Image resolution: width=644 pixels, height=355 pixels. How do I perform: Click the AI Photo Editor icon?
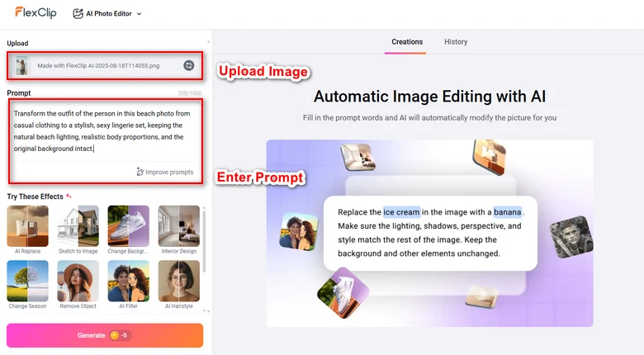click(78, 13)
